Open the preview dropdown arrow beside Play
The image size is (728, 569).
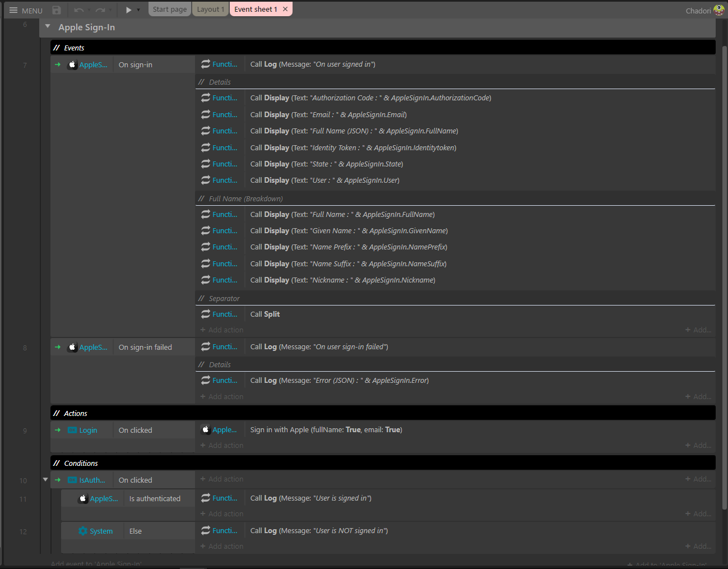pyautogui.click(x=137, y=10)
